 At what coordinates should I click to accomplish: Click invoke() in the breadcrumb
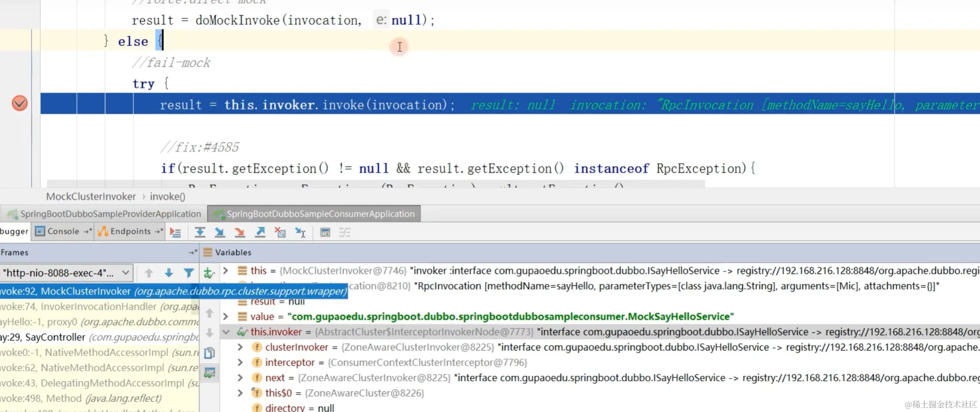tap(167, 196)
